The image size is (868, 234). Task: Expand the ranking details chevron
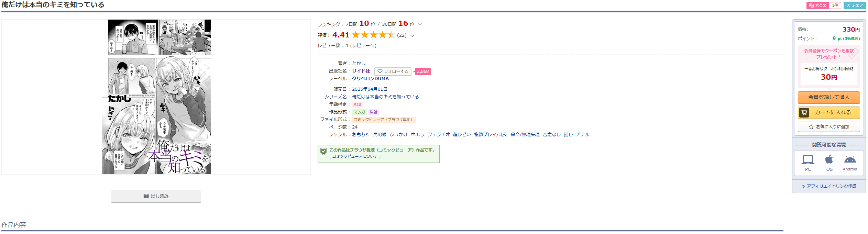point(420,24)
